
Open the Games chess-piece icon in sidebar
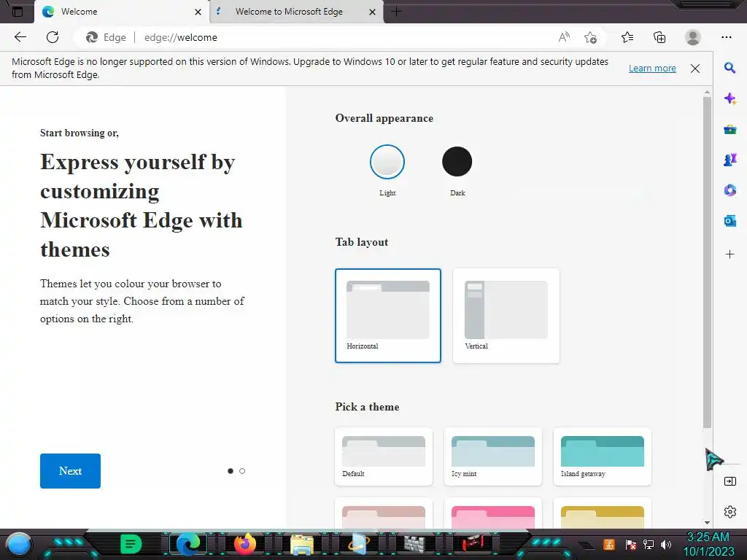coord(729,160)
